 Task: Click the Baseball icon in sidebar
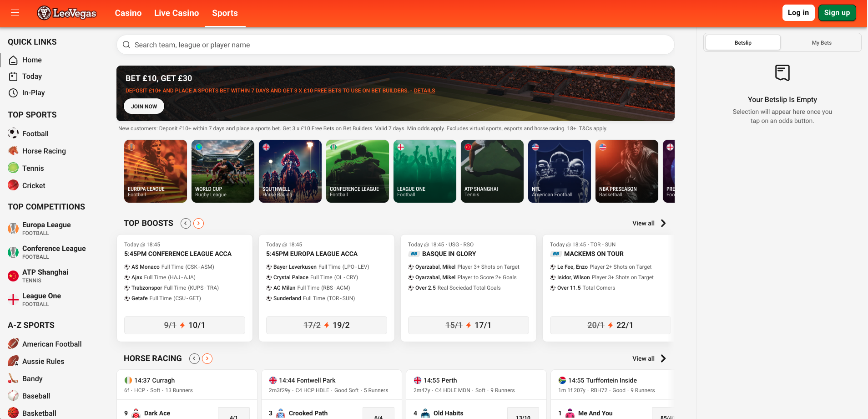click(x=13, y=396)
